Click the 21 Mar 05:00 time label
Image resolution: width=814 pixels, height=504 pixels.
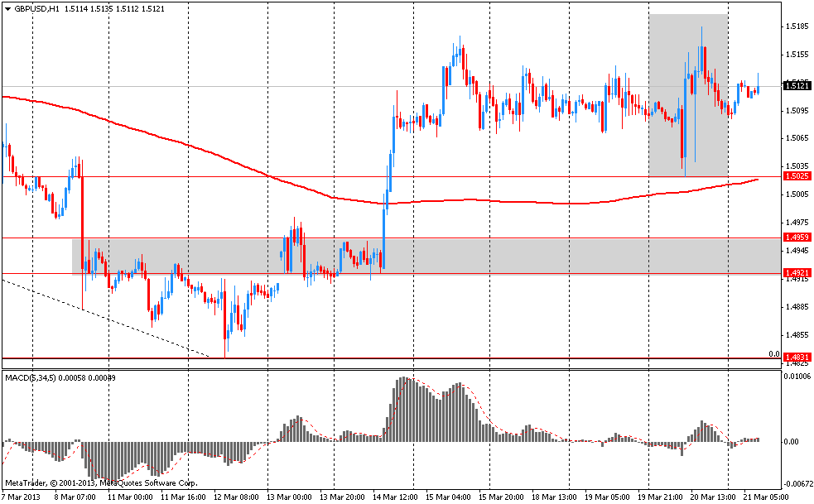(765, 497)
